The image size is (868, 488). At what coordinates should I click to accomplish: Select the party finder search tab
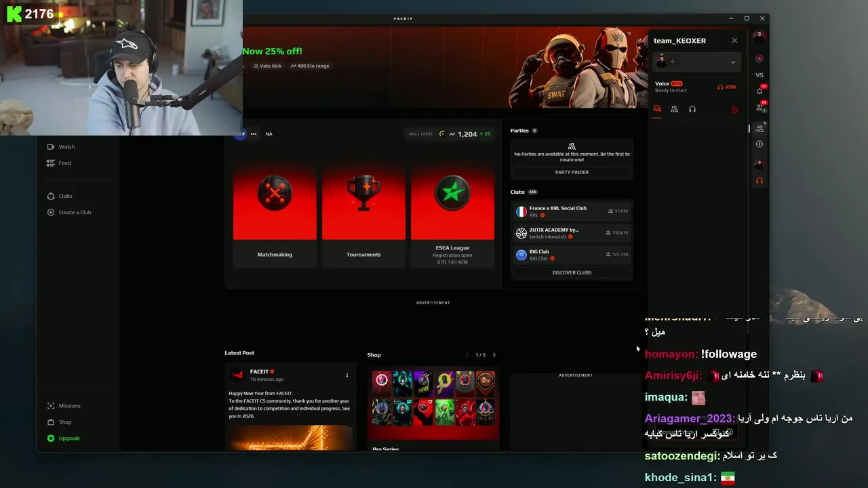click(674, 109)
